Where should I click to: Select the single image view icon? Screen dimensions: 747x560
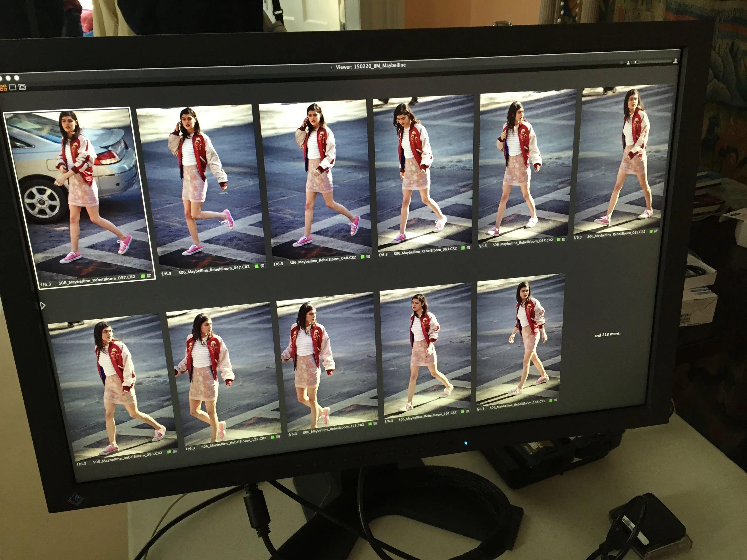pyautogui.click(x=13, y=88)
